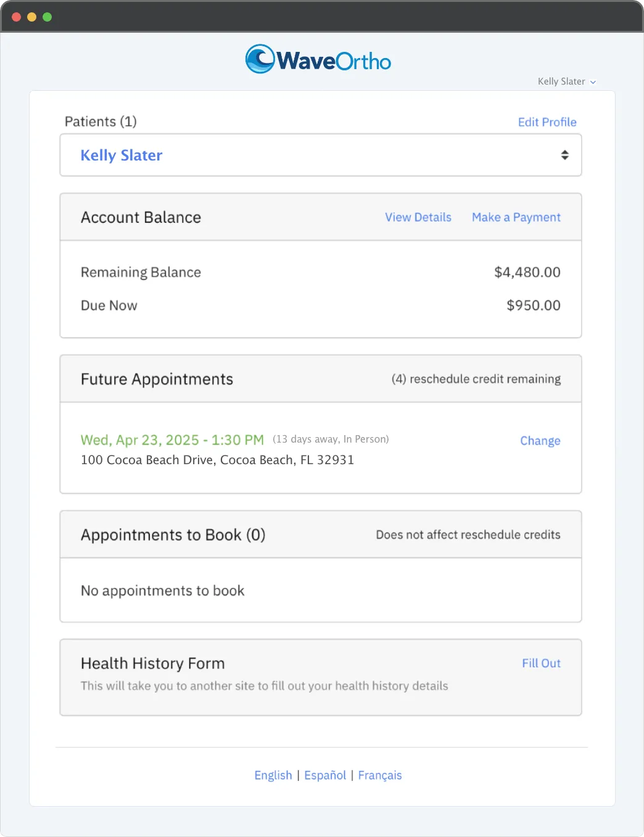Click the health history form description text

264,686
